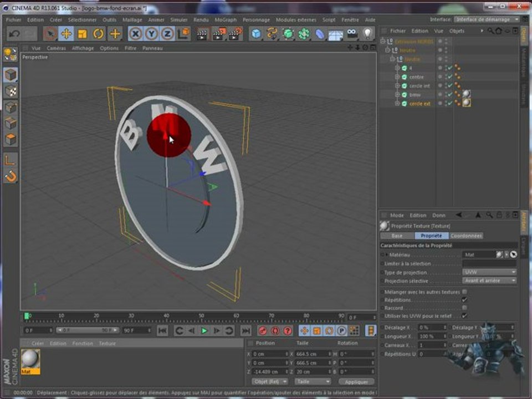Image resolution: width=532 pixels, height=399 pixels.
Task: Click the Appliquer button
Action: point(356,382)
